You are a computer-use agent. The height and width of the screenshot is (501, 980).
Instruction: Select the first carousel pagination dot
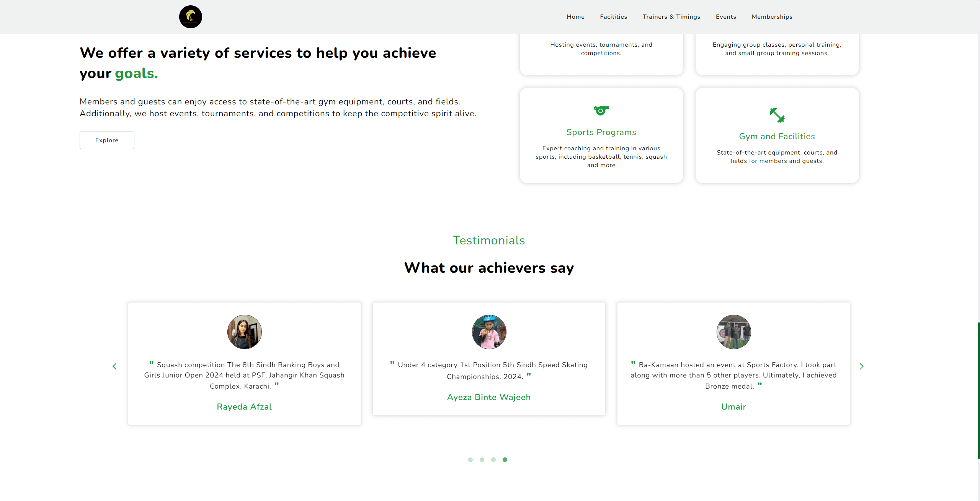tap(470, 460)
